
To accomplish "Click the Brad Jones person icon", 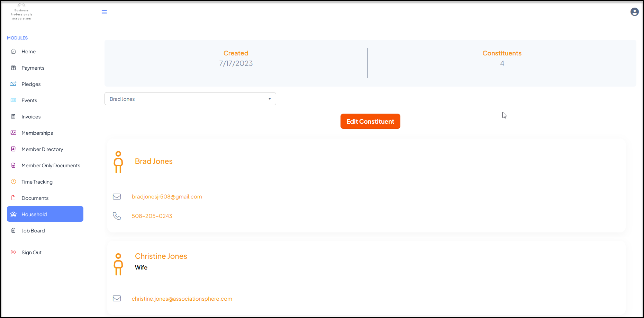I will click(118, 162).
